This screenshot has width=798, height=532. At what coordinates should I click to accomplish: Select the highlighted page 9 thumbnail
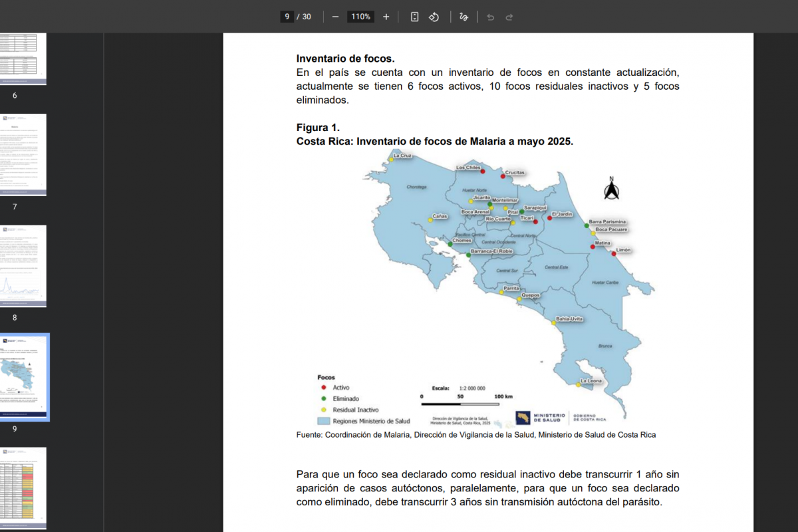click(25, 376)
